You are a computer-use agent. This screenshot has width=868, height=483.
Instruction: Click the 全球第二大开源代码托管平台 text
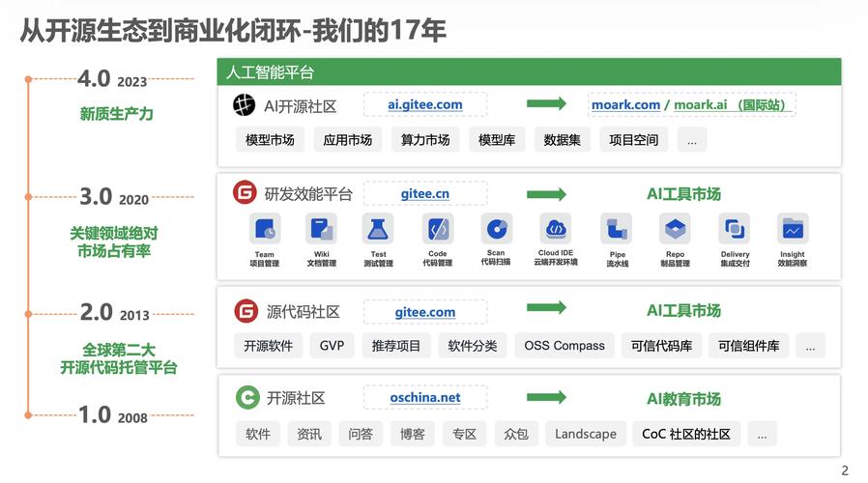click(119, 358)
